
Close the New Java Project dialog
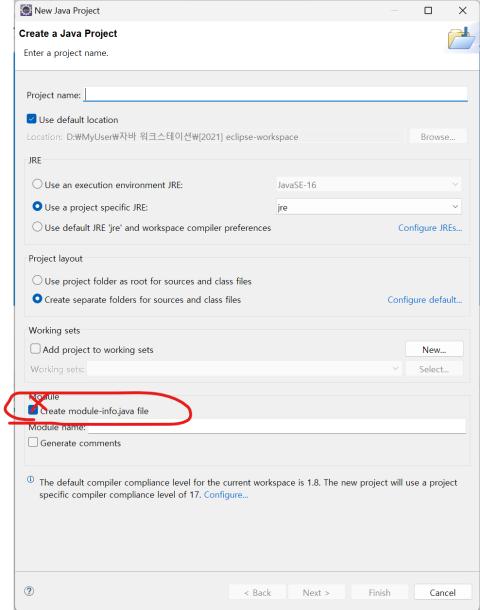pos(462,11)
